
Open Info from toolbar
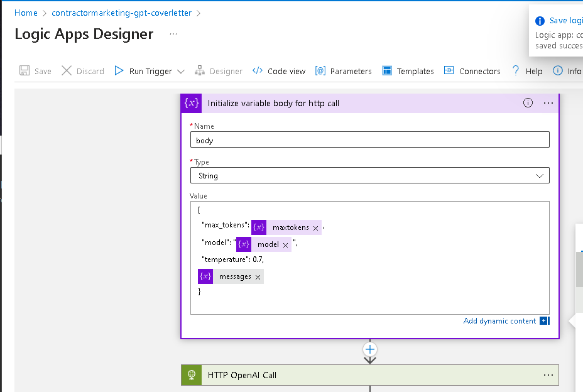[x=567, y=70]
